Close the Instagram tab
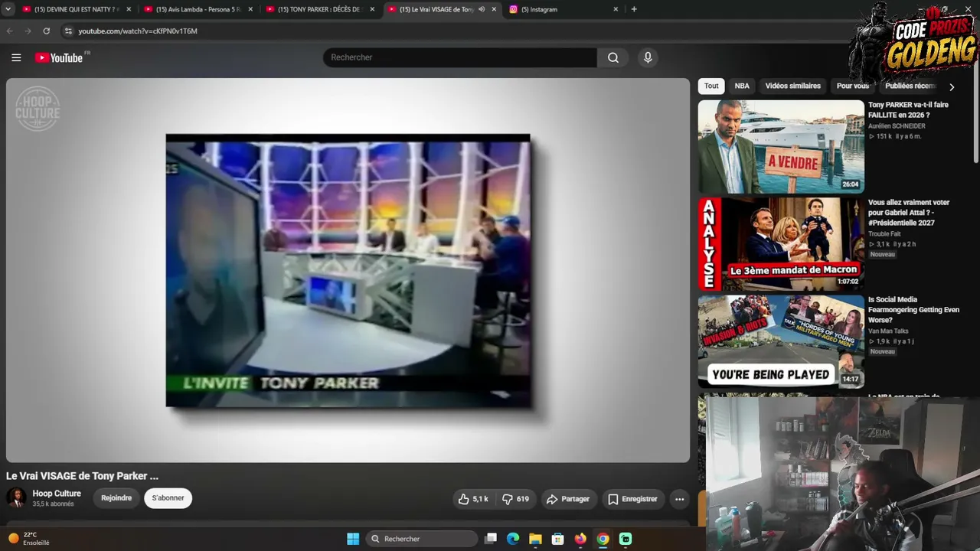Screen dimensions: 980x551 616,9
